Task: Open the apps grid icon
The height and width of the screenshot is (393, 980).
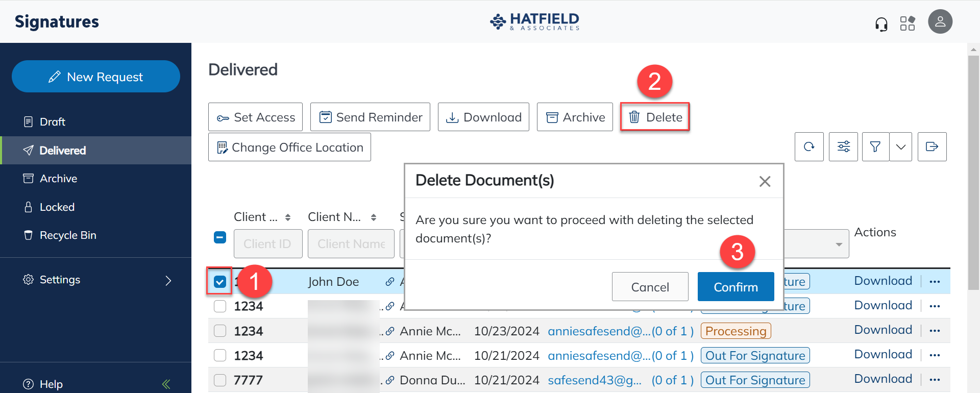Action: pos(908,23)
